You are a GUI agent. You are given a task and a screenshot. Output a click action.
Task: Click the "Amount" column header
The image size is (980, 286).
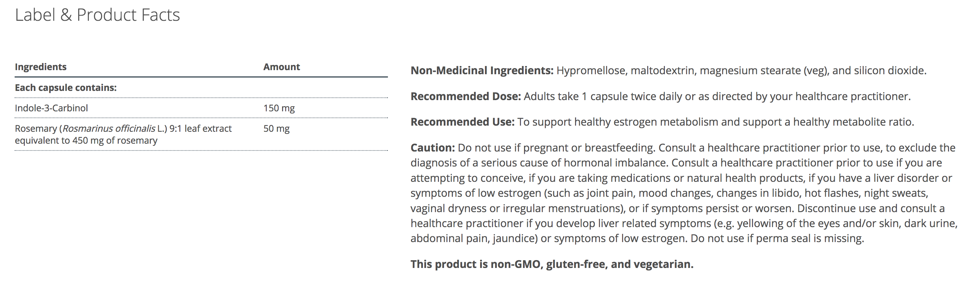point(281,67)
